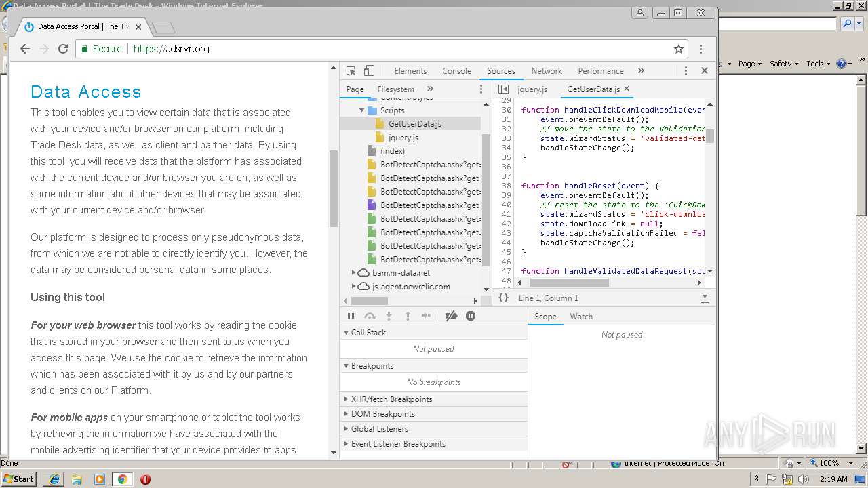Click the web page vertical scrollbar
Image resolution: width=868 pixels, height=488 pixels.
coord(333,188)
